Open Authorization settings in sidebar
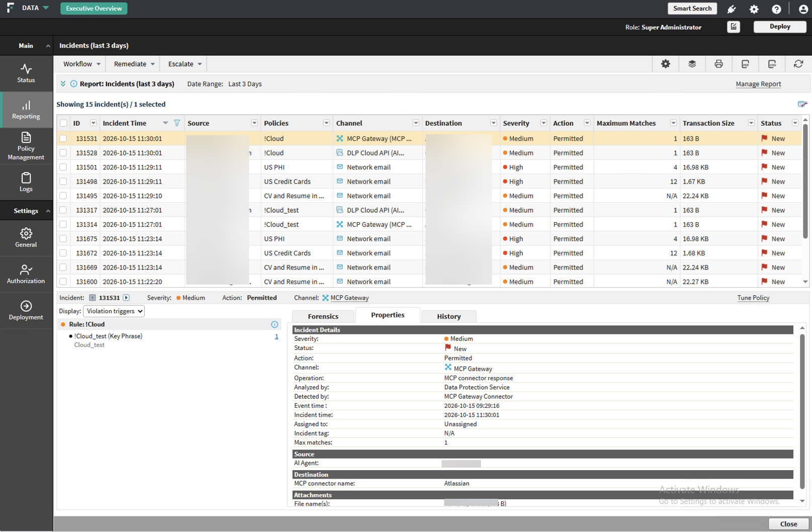 click(26, 275)
